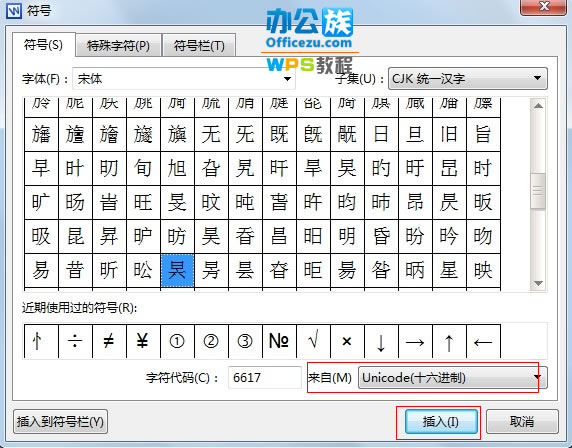Open the 符号栏(T) tab

tap(199, 46)
